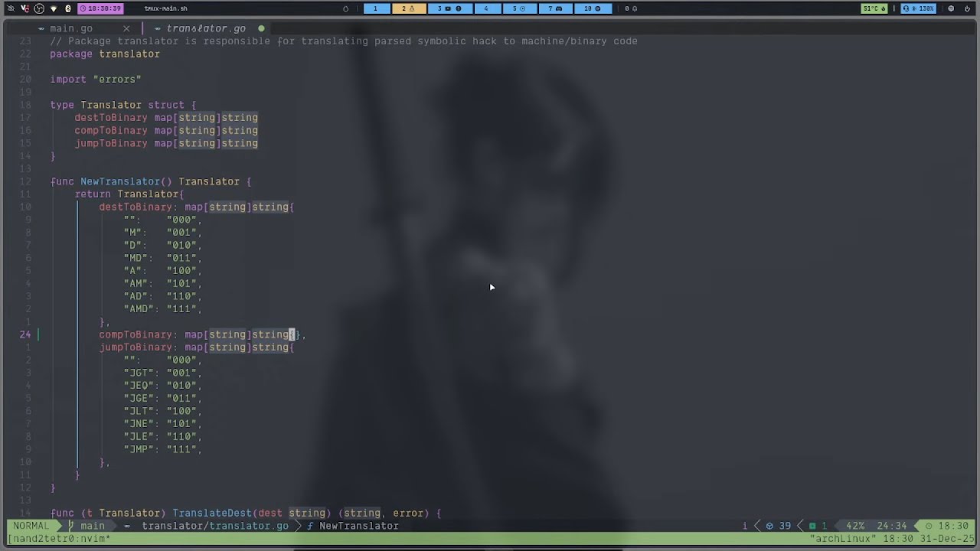Click the package translator line

[x=105, y=54]
